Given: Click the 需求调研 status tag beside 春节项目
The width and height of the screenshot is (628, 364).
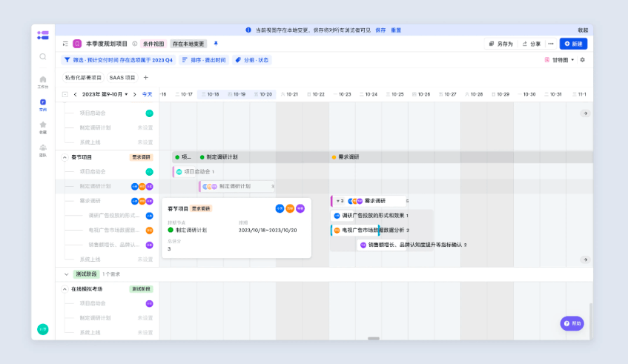Looking at the screenshot, I should 141,157.
